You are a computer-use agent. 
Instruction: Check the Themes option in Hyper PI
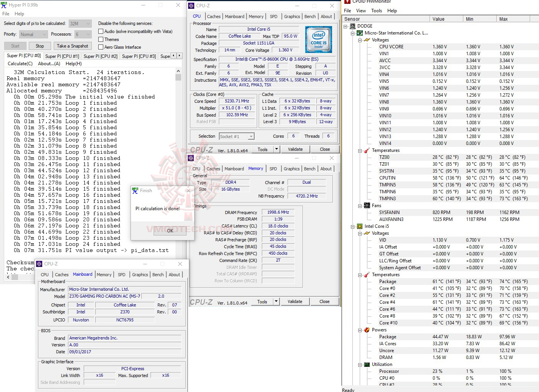101,39
